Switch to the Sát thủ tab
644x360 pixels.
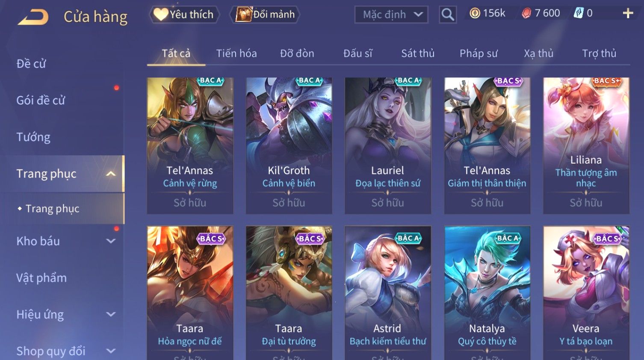click(x=418, y=54)
